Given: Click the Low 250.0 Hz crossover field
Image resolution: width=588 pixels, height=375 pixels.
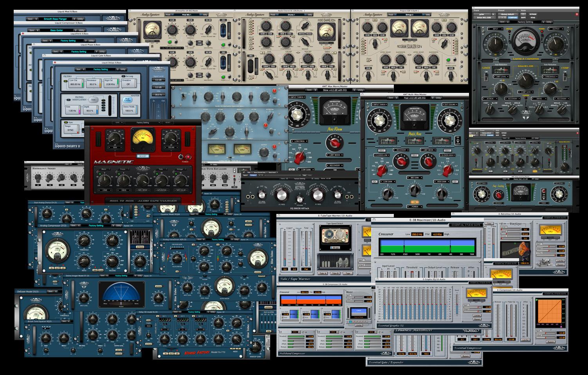Looking at the screenshot, I should point(417,234).
